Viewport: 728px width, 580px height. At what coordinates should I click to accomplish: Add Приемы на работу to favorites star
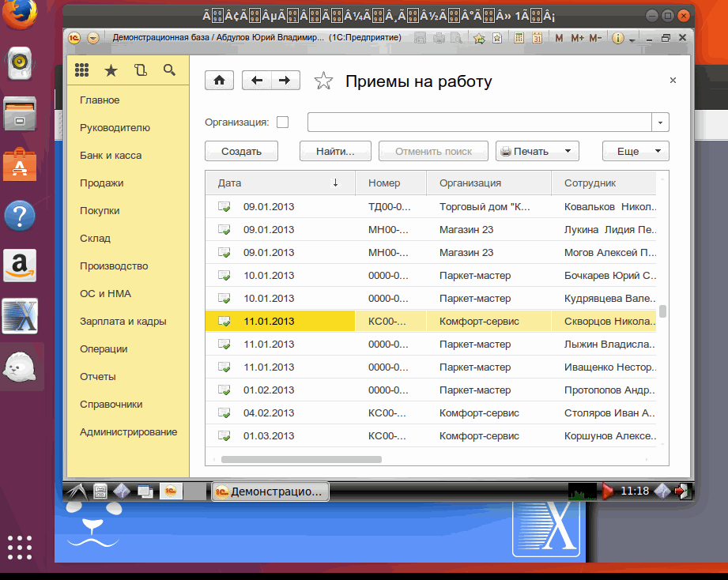(323, 81)
